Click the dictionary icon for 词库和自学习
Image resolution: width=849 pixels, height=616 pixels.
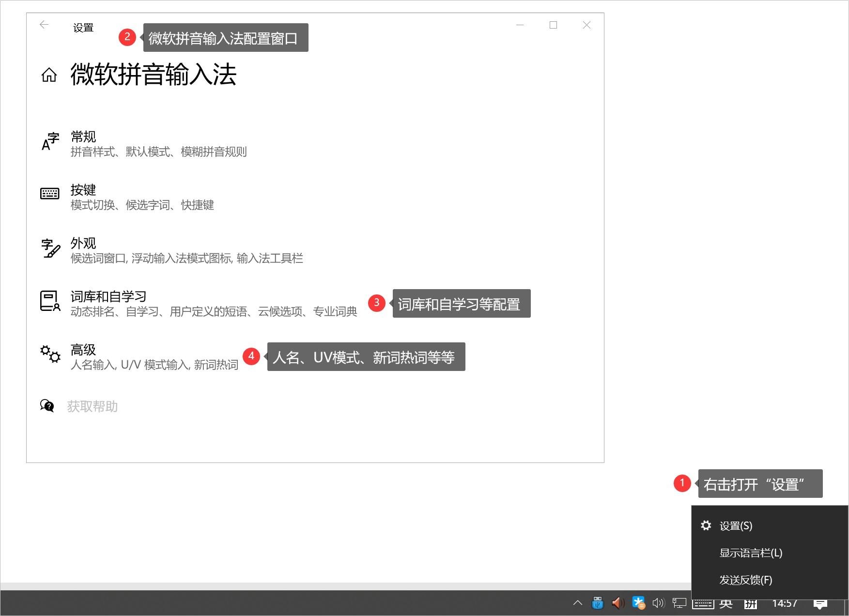click(50, 301)
